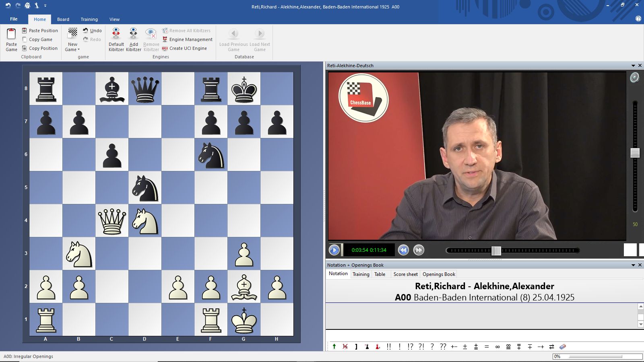The height and width of the screenshot is (362, 644).
Task: Select the Score sheet tab
Action: click(405, 274)
